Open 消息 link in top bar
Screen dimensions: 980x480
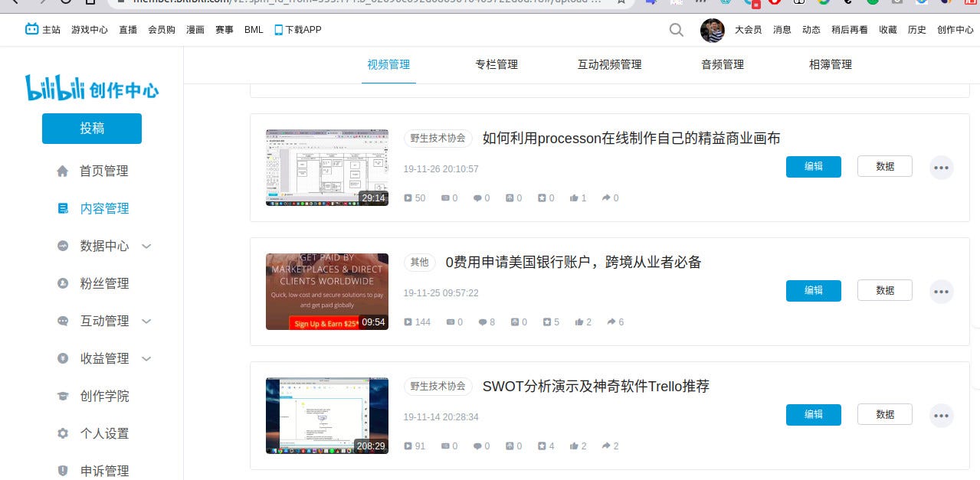(782, 30)
